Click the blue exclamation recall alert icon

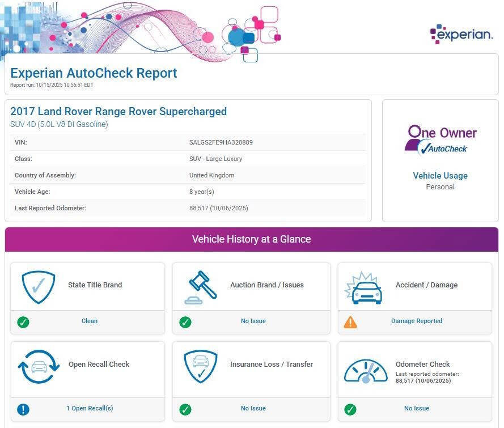click(x=23, y=409)
